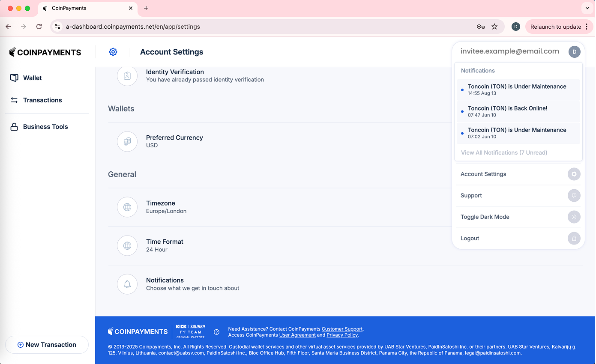Image resolution: width=596 pixels, height=364 pixels.
Task: Expand the Chrome tab search dropdown arrow
Action: click(587, 8)
